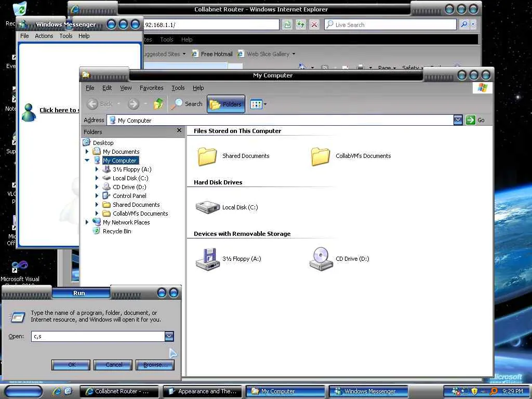Screen dimensions: 532x399
Task: Click the Internet Explorer address bar
Action: [x=210, y=25]
